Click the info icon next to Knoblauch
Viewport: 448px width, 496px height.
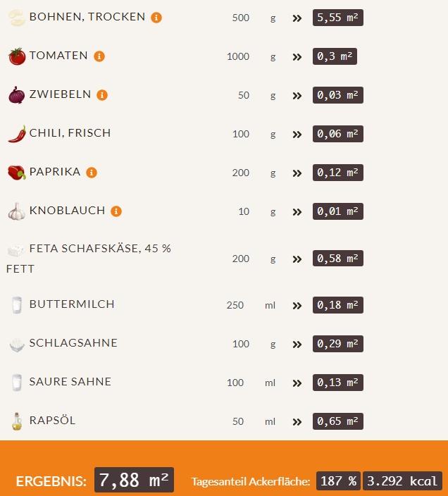coord(116,211)
